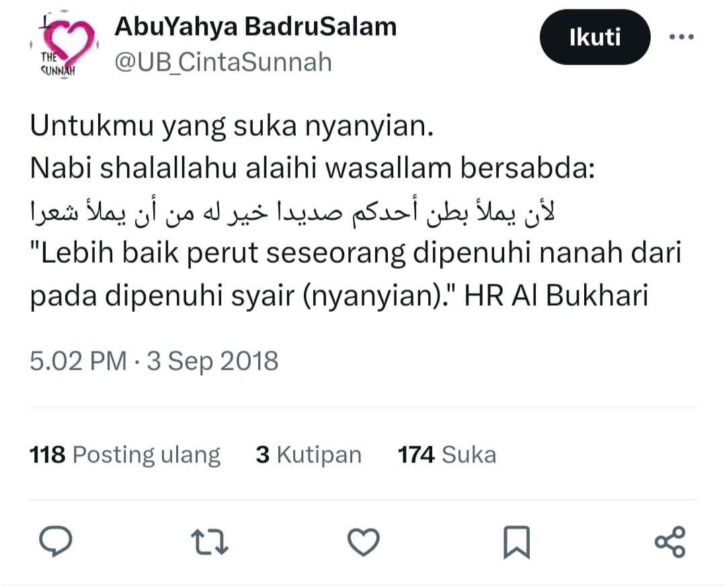Open the share icon options
This screenshot has height=588, width=726.
(x=670, y=541)
